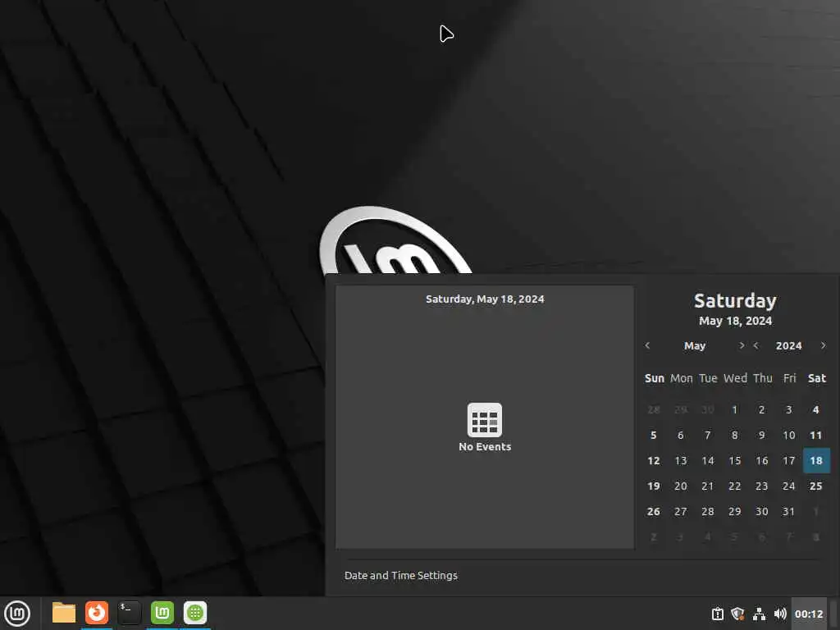Open the Terminal from the panel
This screenshot has height=630, width=840.
coord(129,613)
